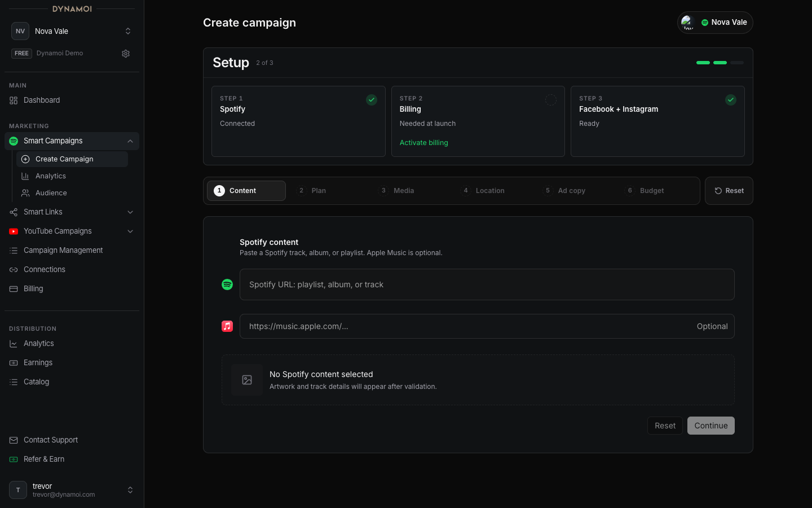Click the card icon beside Billing
This screenshot has width=812, height=508.
(14, 289)
